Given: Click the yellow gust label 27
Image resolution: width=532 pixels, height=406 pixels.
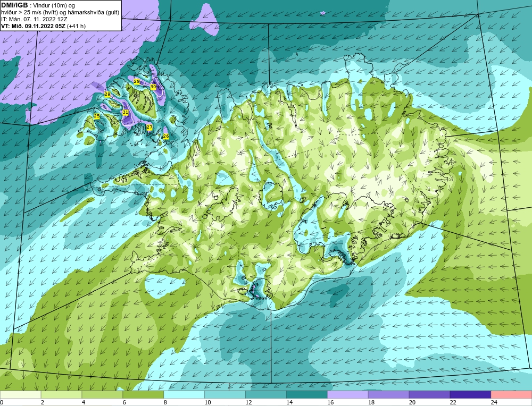Looking at the screenshot, I should point(149,127).
